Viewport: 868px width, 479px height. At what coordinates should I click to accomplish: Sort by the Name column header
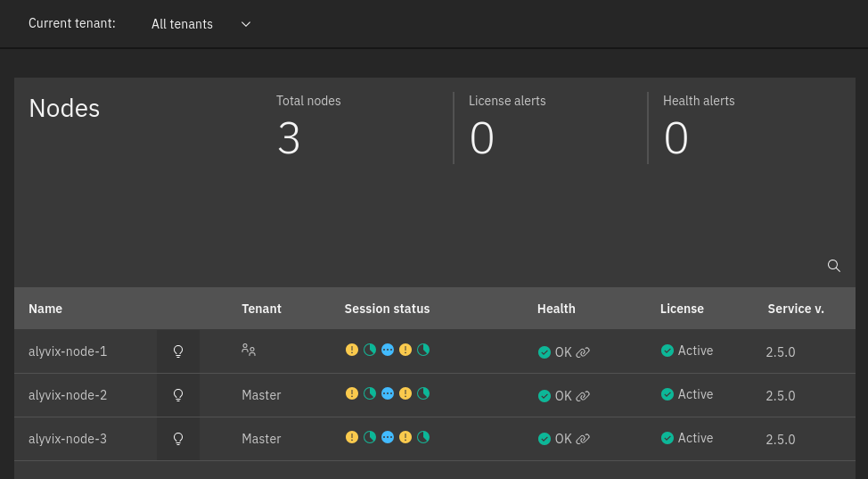point(45,309)
